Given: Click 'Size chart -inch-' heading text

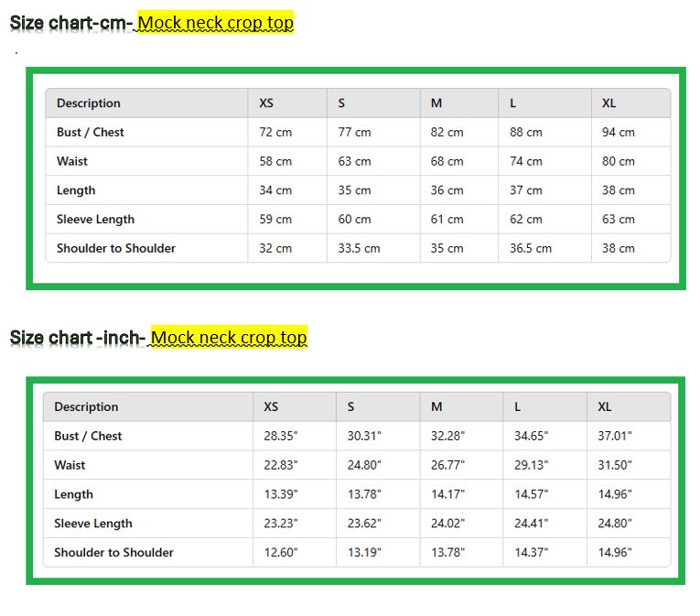Looking at the screenshot, I should (x=78, y=338).
